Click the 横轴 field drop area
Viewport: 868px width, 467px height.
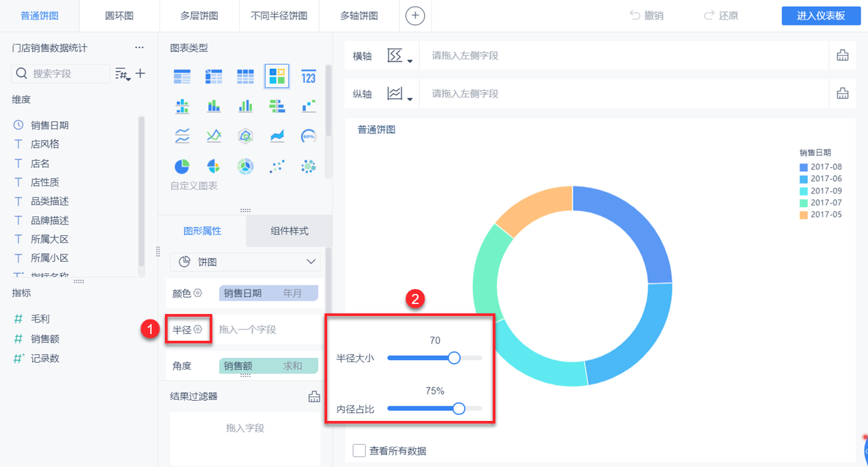(x=624, y=55)
